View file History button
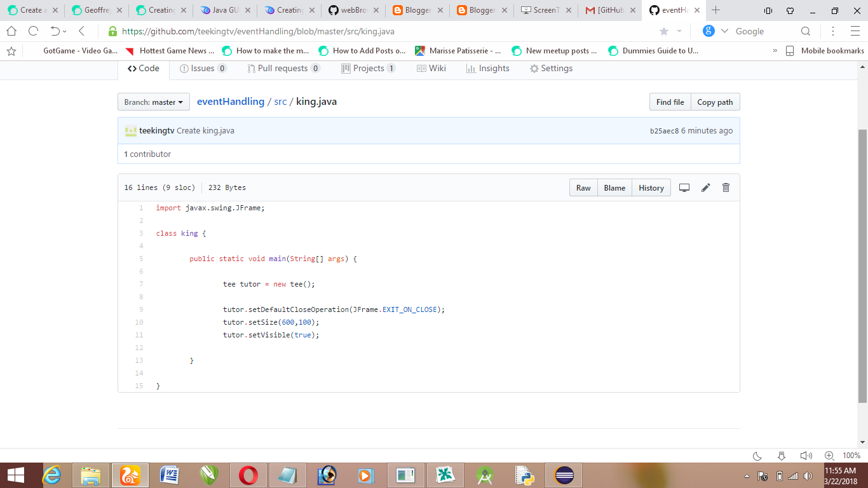This screenshot has height=488, width=868. click(x=651, y=187)
